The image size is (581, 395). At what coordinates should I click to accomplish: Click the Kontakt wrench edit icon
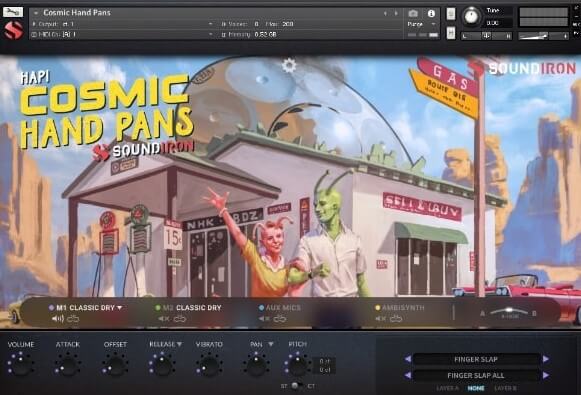(x=13, y=12)
